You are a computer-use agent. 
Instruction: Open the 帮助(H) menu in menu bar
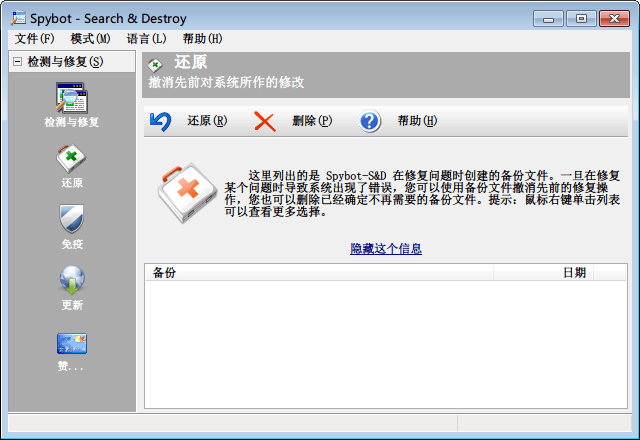pyautogui.click(x=202, y=38)
